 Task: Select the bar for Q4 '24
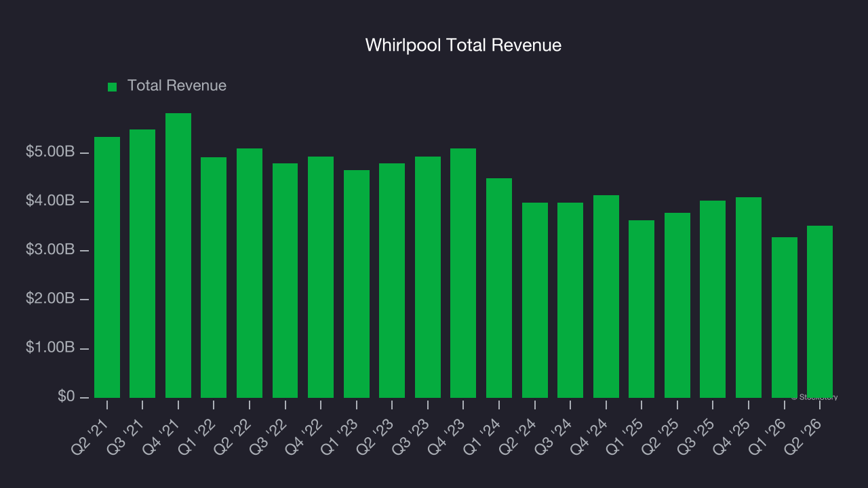click(606, 296)
